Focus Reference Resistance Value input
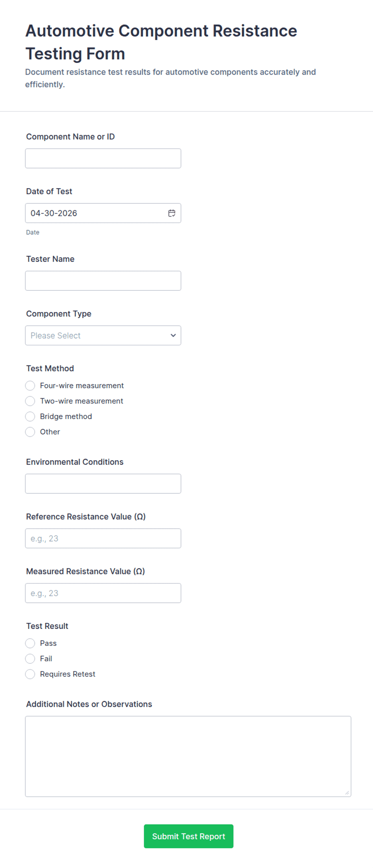 click(103, 538)
